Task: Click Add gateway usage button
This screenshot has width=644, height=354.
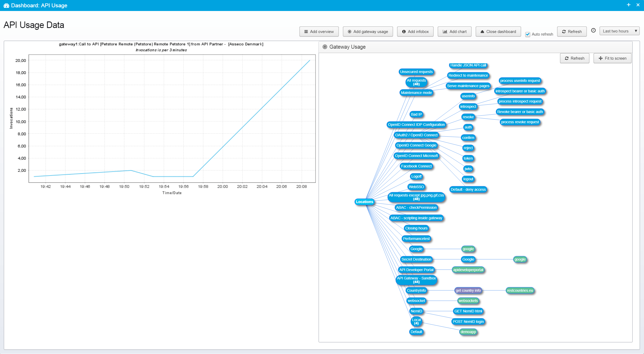Action: pos(368,32)
